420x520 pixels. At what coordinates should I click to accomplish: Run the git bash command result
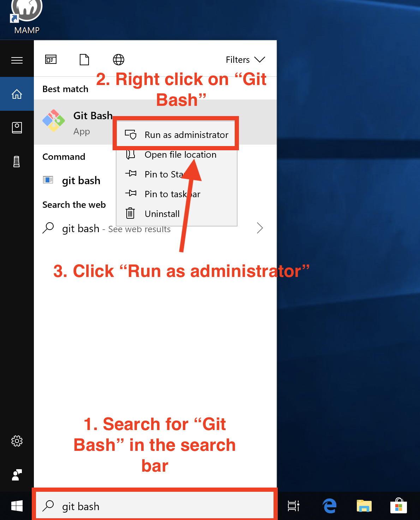(81, 181)
